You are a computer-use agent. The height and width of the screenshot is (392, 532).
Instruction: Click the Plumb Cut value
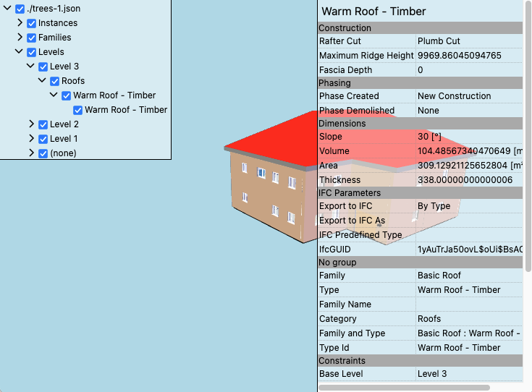click(x=439, y=41)
